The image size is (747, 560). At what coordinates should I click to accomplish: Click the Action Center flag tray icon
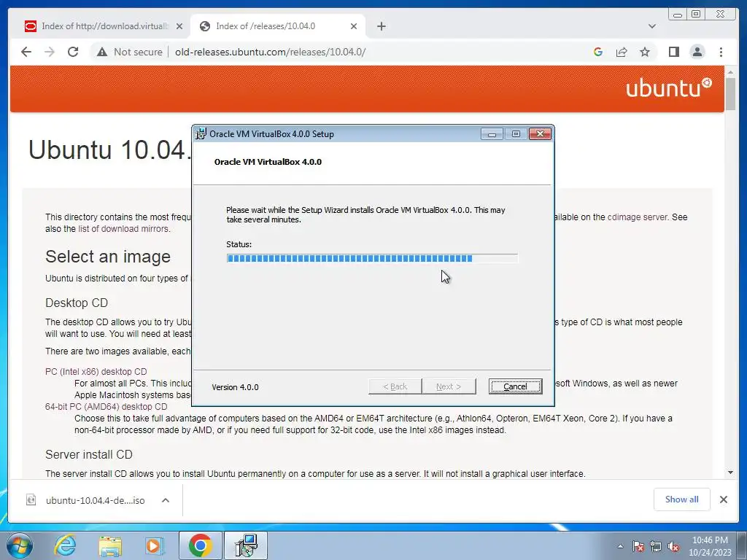point(638,546)
